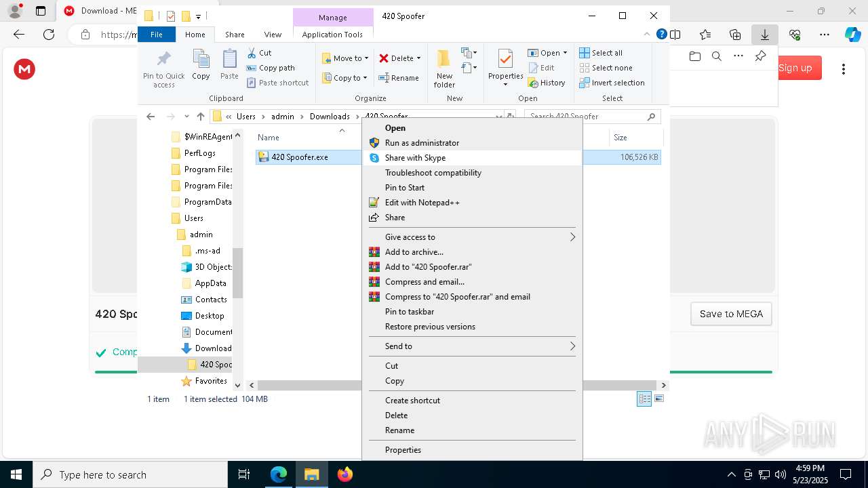Expand the Give access to submenu
This screenshot has height=488, width=868.
(x=473, y=237)
